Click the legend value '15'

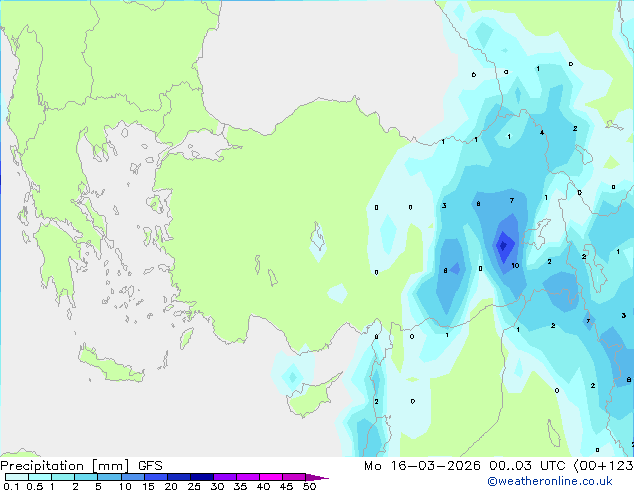148,486
